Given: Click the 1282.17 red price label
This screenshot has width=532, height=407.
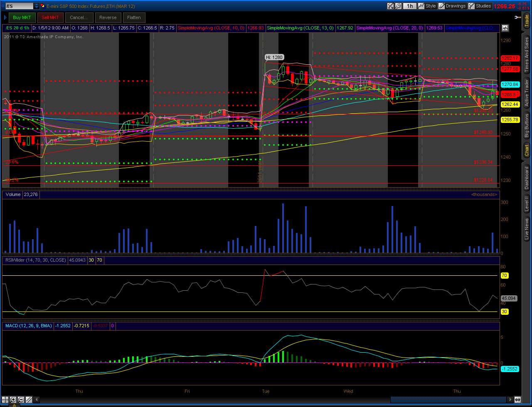Looking at the screenshot, I should 510,58.
